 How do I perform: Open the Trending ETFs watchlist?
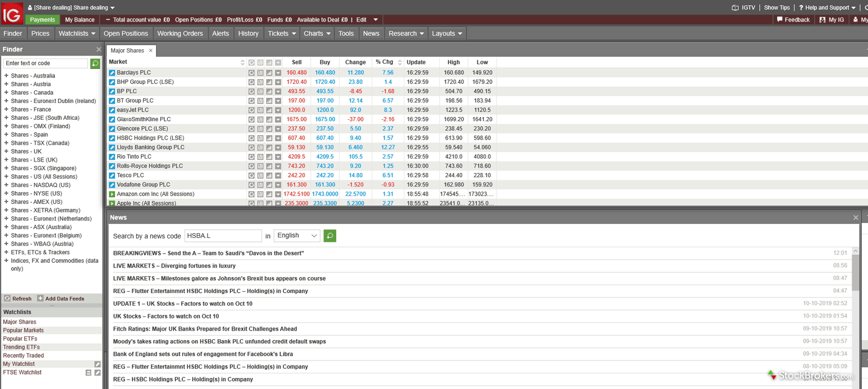tap(21, 347)
